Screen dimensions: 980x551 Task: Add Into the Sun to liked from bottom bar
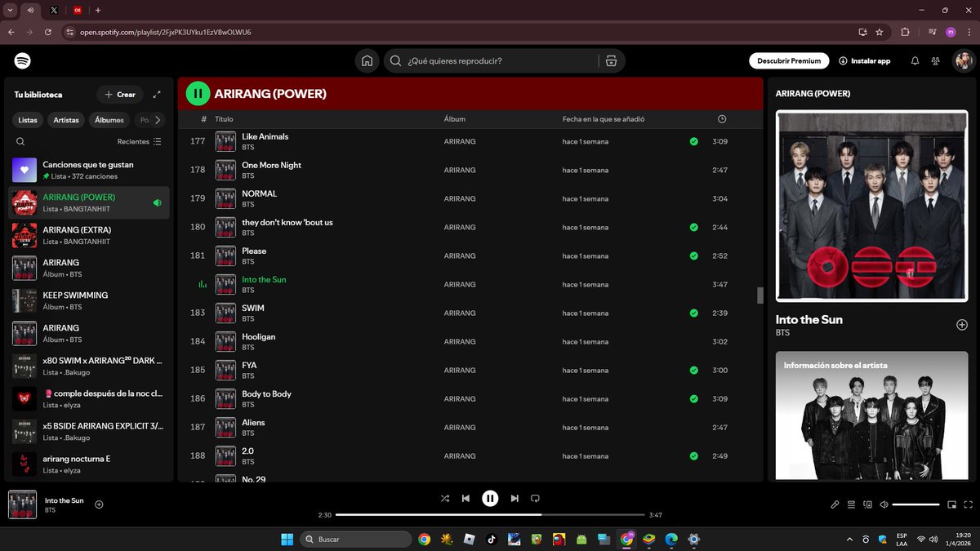click(x=99, y=504)
